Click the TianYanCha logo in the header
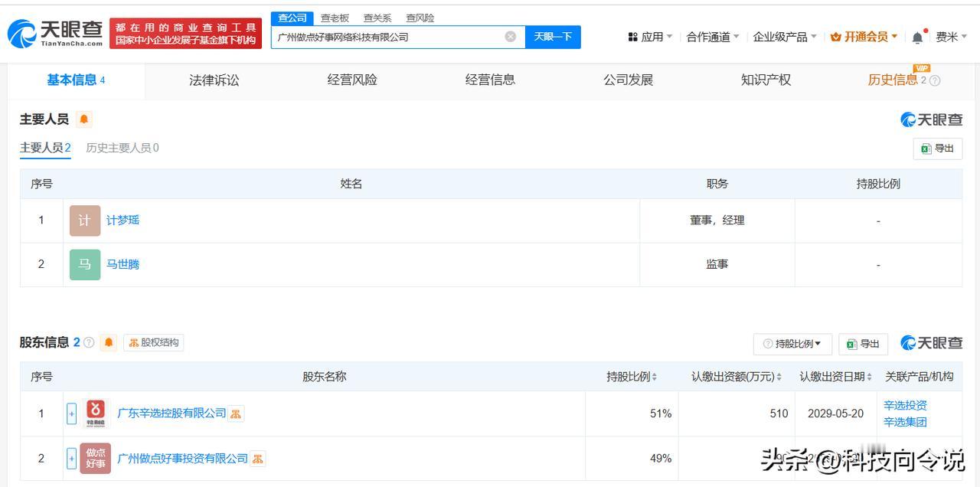 [x=55, y=33]
